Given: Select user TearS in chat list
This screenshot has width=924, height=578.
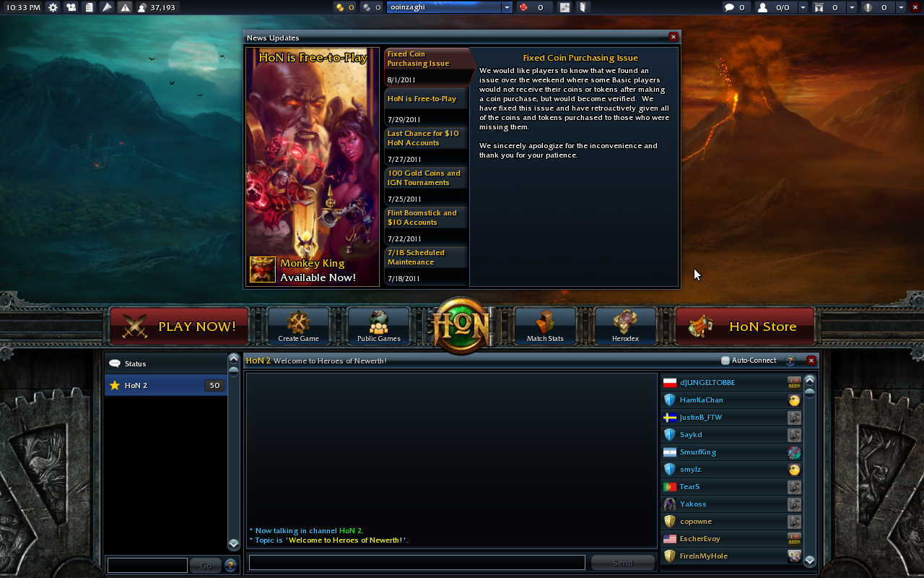Looking at the screenshot, I should [731, 487].
